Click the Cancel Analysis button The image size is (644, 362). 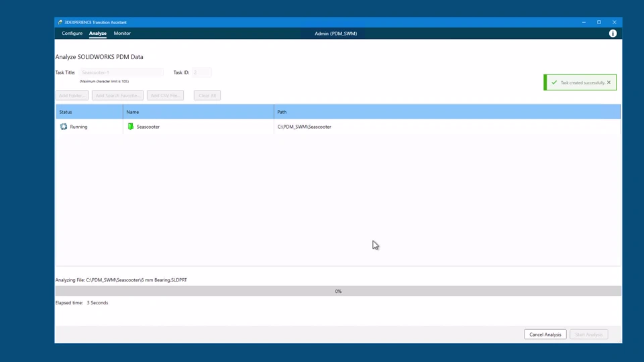click(x=545, y=335)
